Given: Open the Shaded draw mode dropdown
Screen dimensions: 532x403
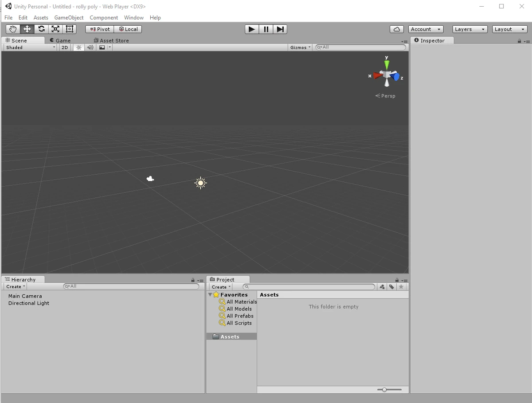Looking at the screenshot, I should 29,47.
